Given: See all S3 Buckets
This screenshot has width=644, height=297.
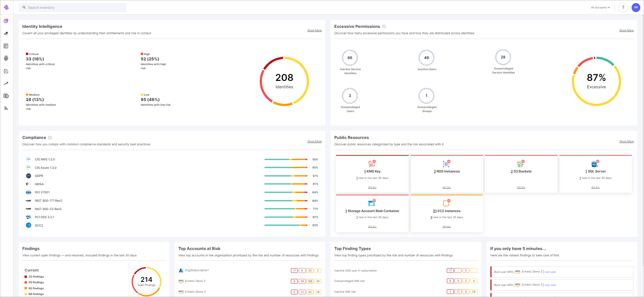Looking at the screenshot, I should tap(521, 187).
